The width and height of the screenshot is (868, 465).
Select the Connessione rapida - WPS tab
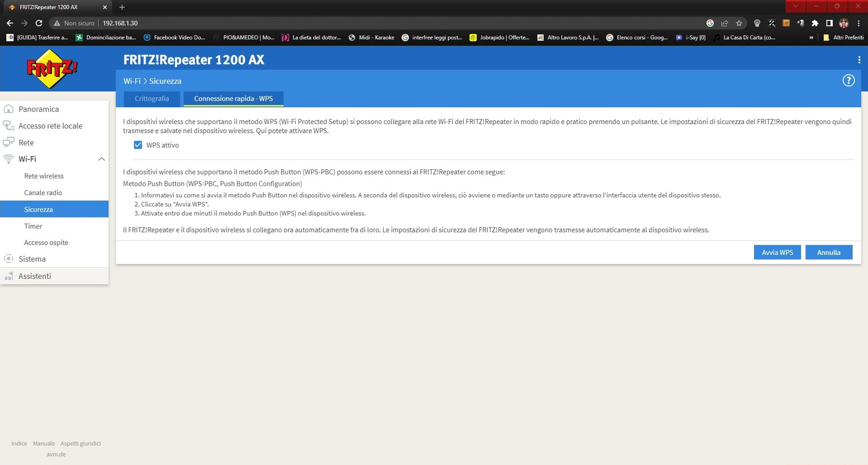pyautogui.click(x=233, y=99)
